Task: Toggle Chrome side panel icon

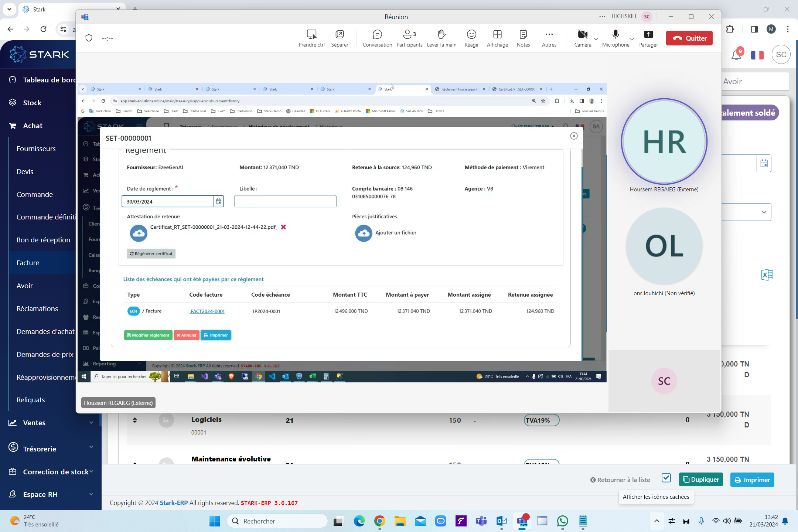Action: [754, 29]
